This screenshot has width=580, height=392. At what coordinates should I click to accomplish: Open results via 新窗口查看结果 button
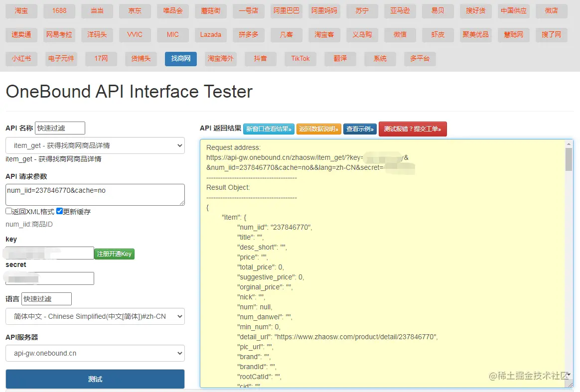269,129
